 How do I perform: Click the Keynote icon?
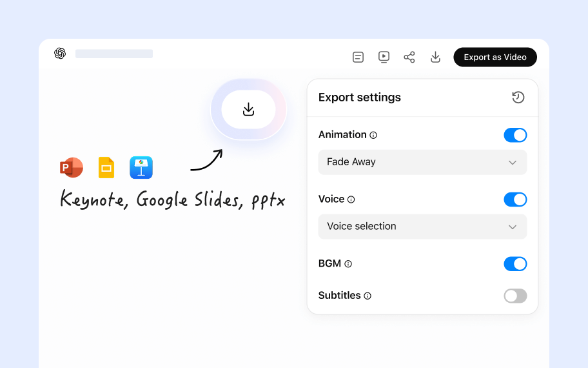(x=141, y=167)
